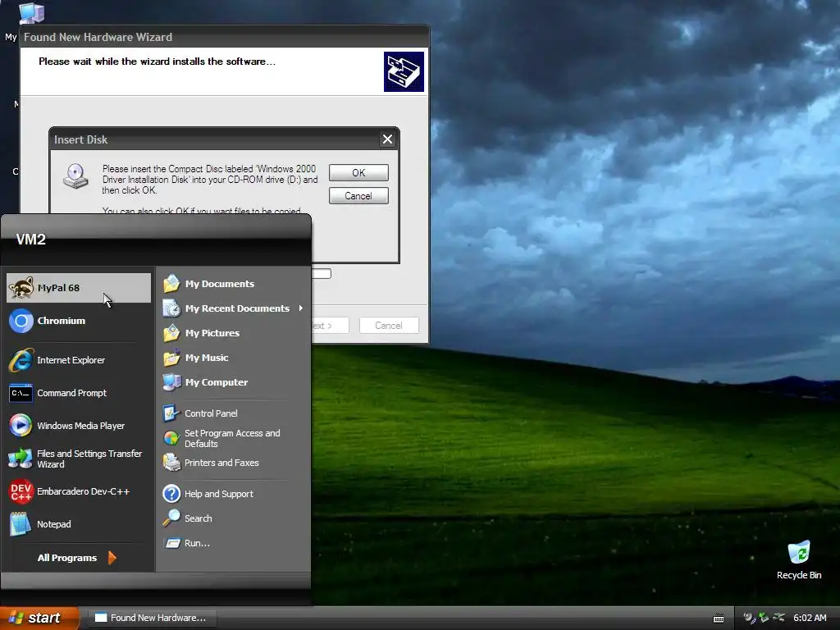Open the My Documents folder icon
Screen dimensions: 840x630
pos(171,283)
